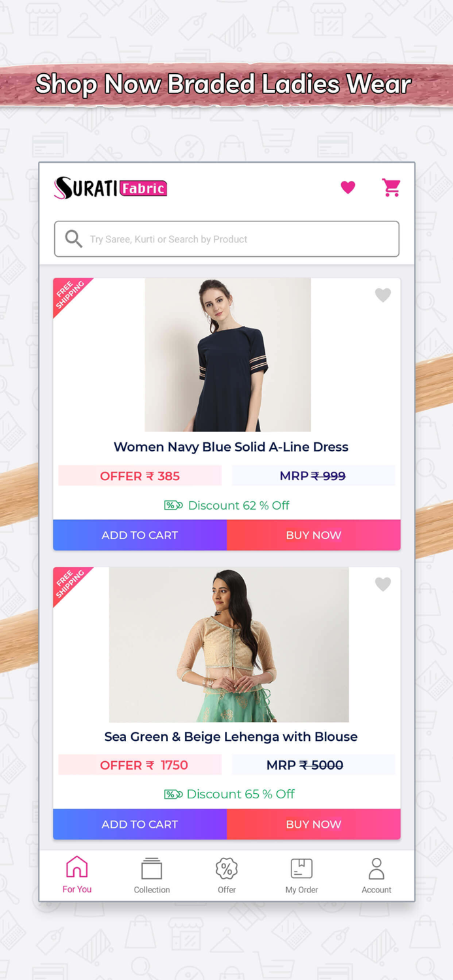Buy the Sea Green Lehenga now
The image size is (453, 980).
[314, 825]
